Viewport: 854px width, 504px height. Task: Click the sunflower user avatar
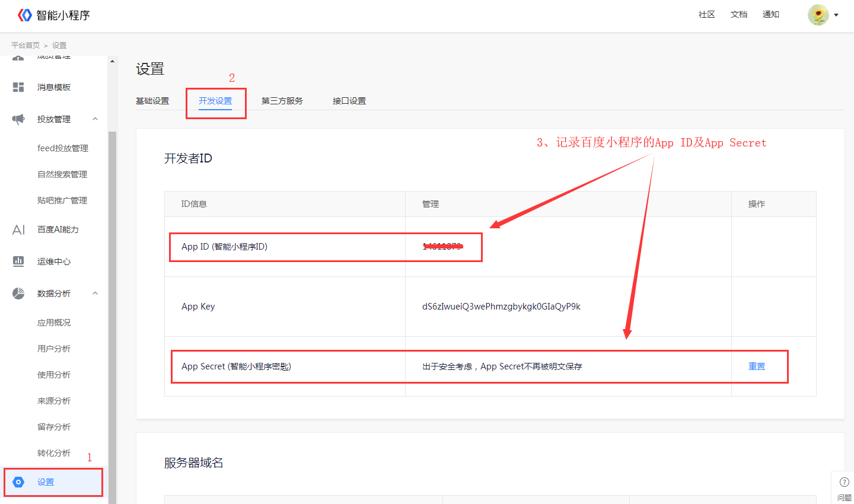[818, 15]
